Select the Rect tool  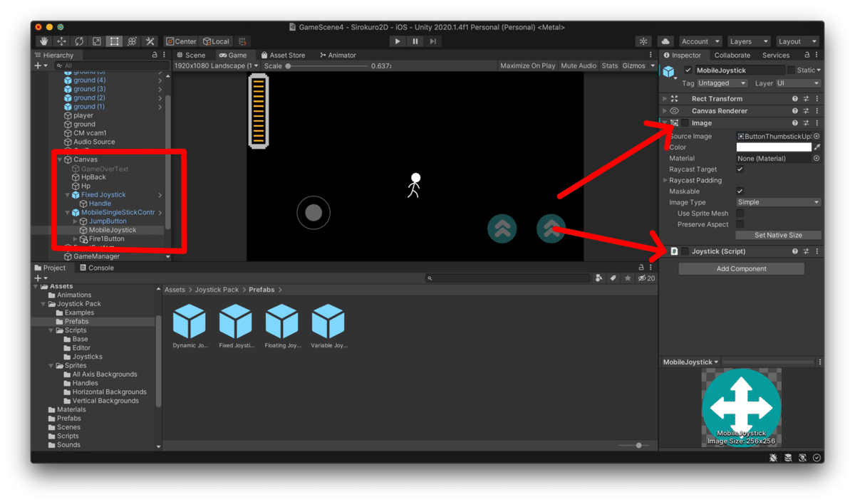(114, 41)
